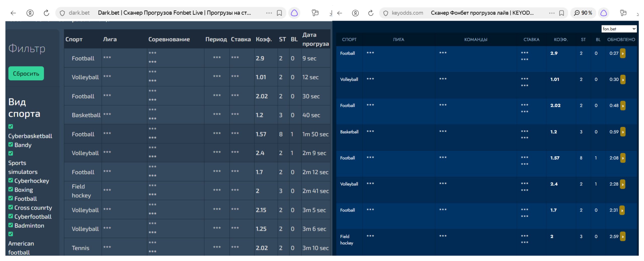644x261 pixels.
Task: Open the Yandex home icon in the Dark.bet window
Action: 30,13
